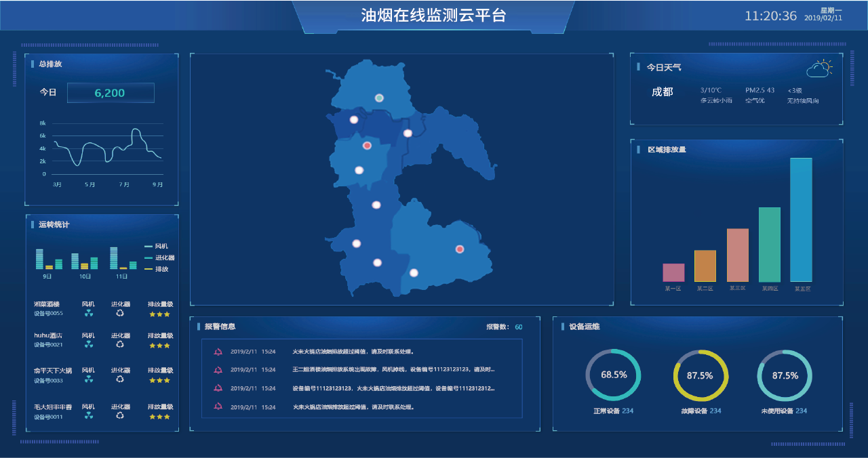Click the bell icon of the first alert

218,352
